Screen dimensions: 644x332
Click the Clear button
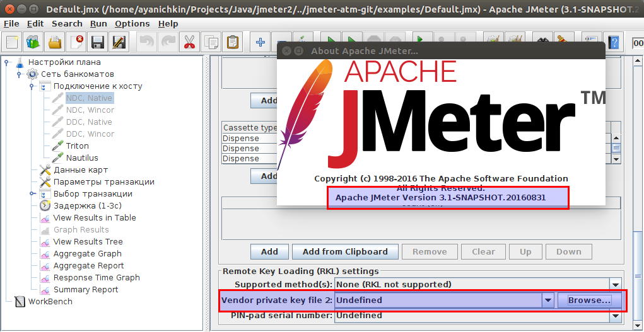point(483,252)
